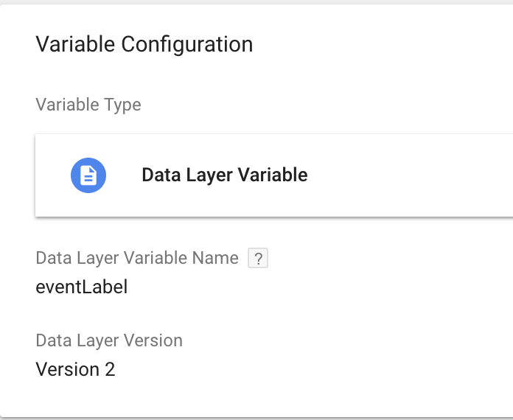Click the question mark box beside Variable Name
Image resolution: width=513 pixels, height=420 pixels.
click(258, 258)
